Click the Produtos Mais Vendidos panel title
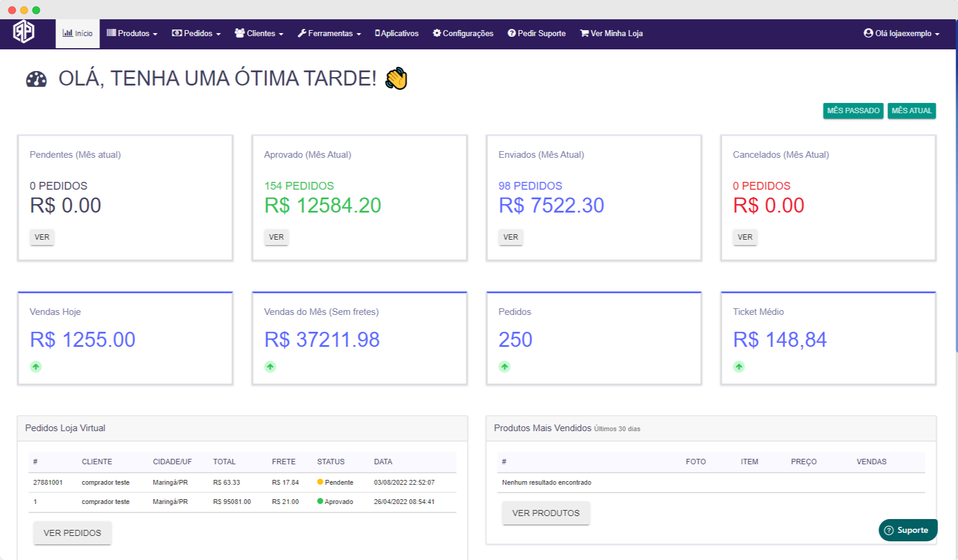 pos(542,428)
